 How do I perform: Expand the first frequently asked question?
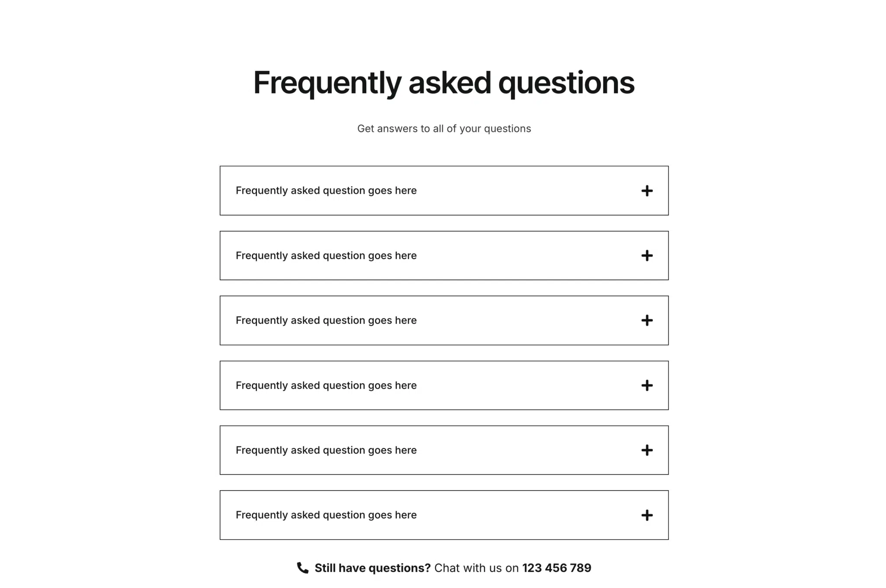(x=443, y=191)
